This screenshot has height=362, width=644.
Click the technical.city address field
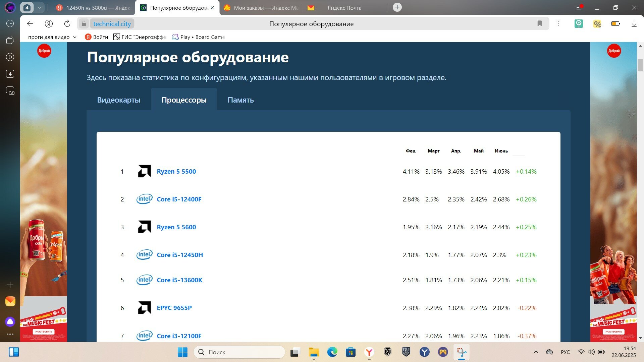[x=112, y=24]
